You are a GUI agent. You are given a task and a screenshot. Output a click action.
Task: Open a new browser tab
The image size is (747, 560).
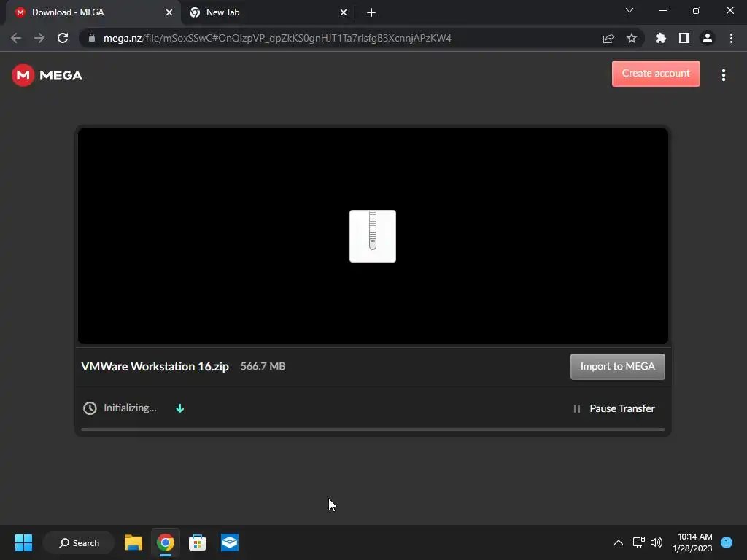[371, 13]
